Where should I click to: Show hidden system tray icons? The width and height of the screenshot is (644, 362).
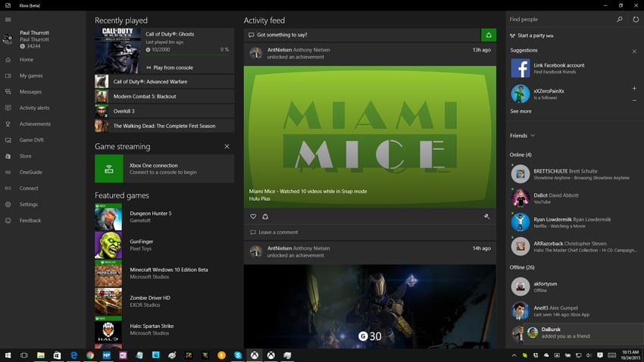pyautogui.click(x=514, y=355)
